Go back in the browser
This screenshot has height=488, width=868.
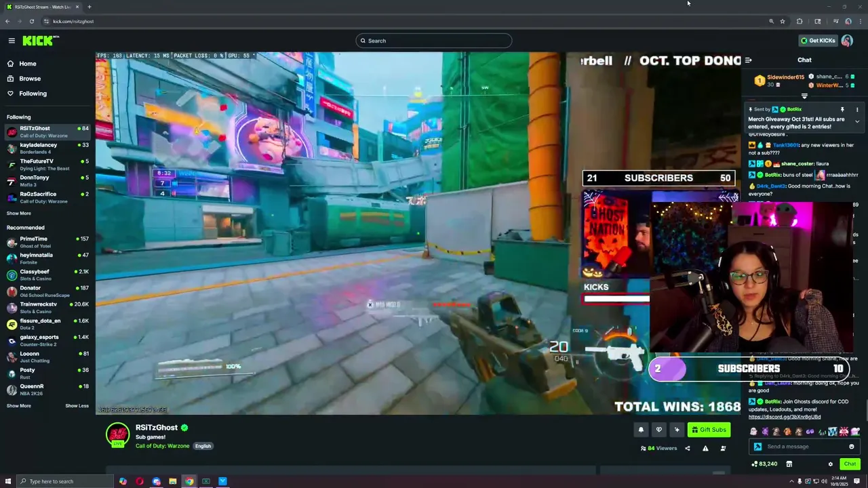coord(7,21)
